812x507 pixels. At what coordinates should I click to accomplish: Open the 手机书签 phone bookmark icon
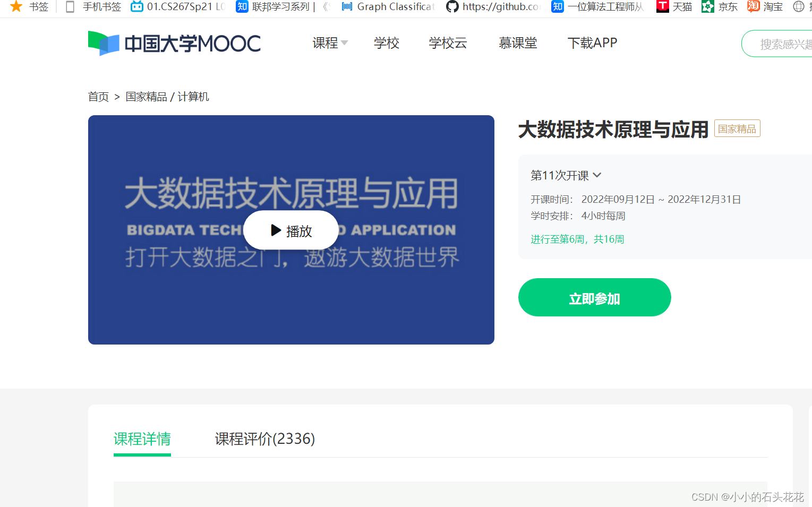point(70,6)
